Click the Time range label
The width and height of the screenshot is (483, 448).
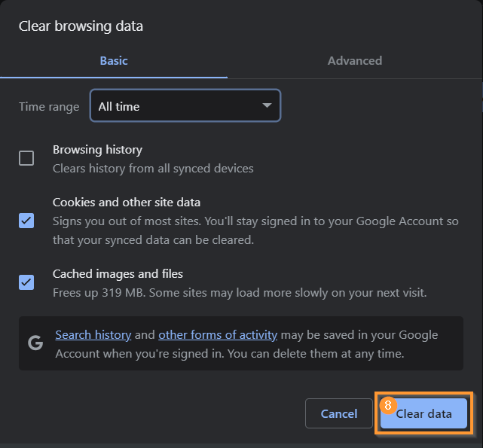click(x=49, y=107)
